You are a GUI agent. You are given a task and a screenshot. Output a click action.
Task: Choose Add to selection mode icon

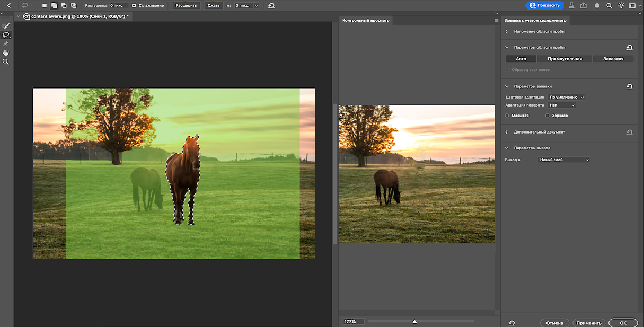coord(54,5)
